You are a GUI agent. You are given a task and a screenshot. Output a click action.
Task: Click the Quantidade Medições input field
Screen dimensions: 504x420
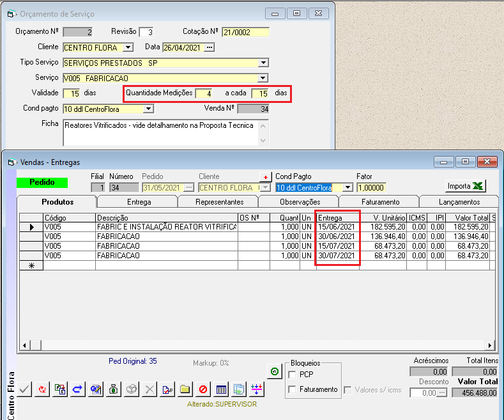204,93
